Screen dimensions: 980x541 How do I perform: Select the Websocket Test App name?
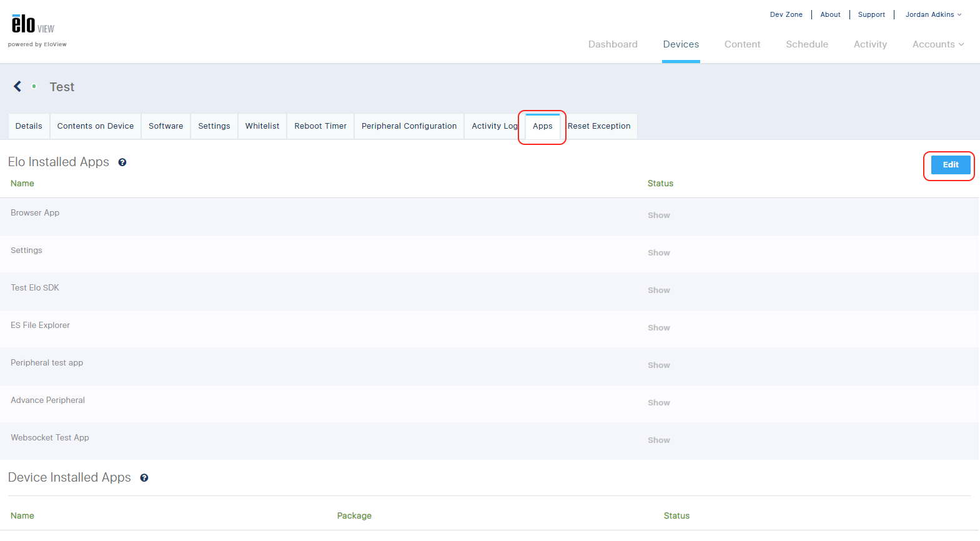pos(50,438)
